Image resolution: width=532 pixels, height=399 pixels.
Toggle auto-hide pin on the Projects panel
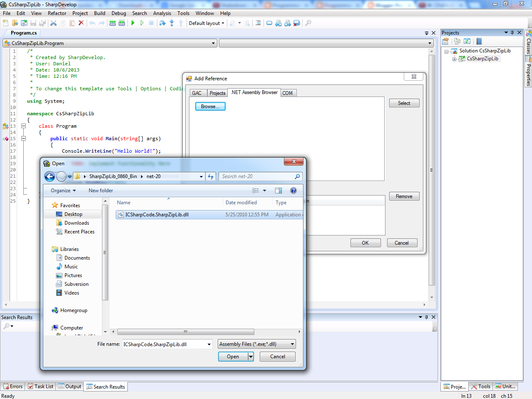[x=512, y=32]
